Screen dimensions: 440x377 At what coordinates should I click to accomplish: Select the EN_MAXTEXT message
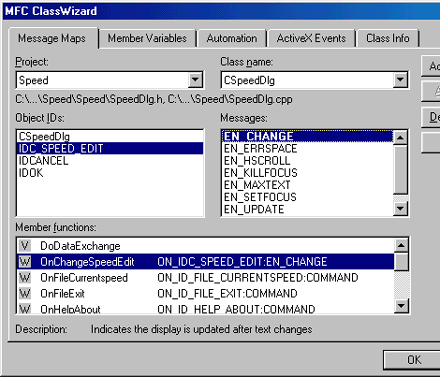click(307, 185)
